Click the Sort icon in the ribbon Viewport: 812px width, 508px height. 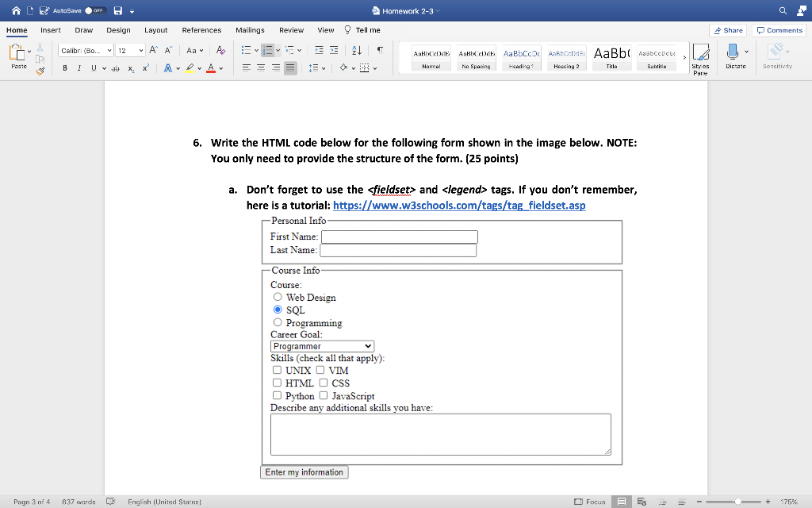tap(357, 50)
